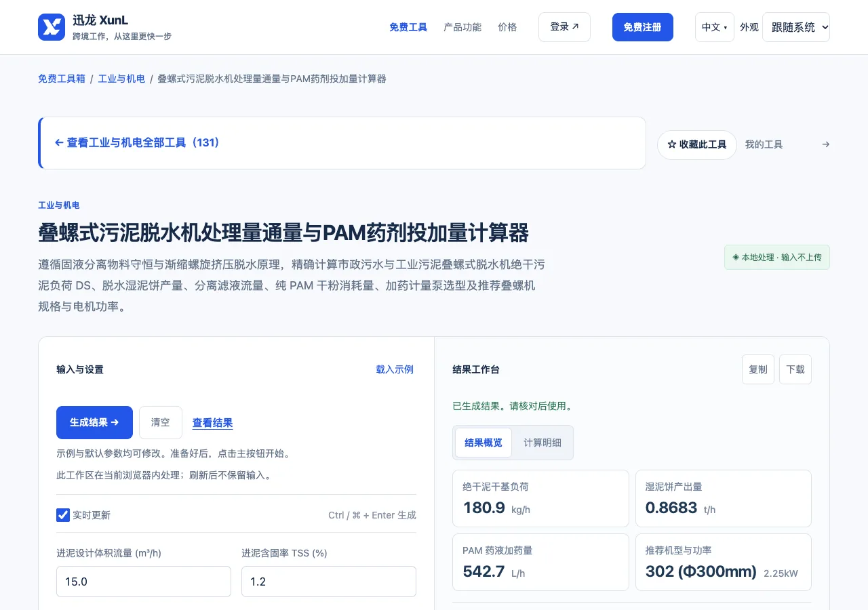Click the 542.7 L/h result value

click(494, 571)
